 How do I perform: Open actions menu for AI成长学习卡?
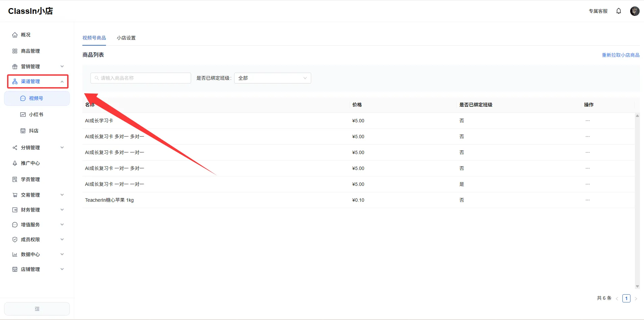(x=588, y=121)
